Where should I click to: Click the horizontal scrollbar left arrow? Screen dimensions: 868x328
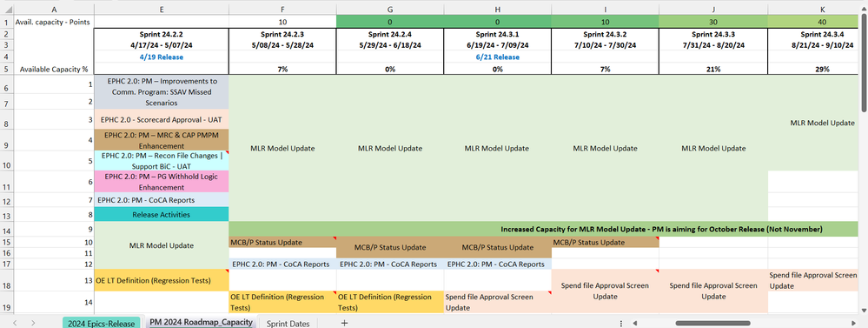[x=635, y=323]
